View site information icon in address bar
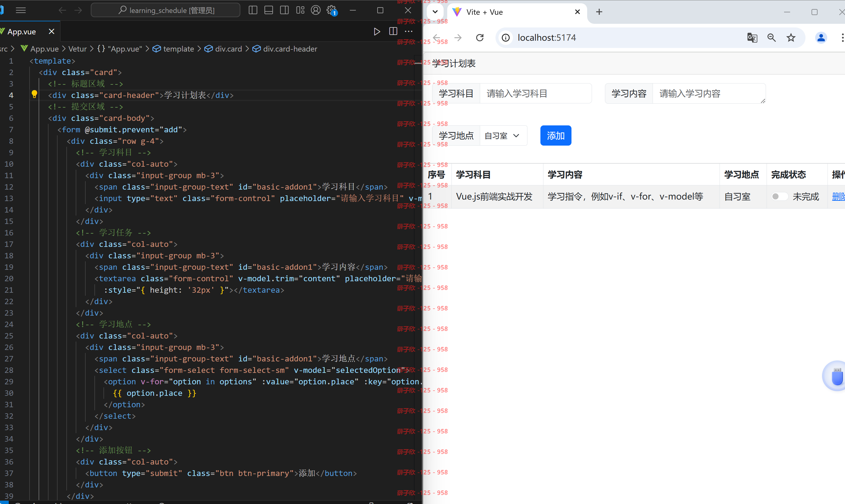Image resolution: width=845 pixels, height=504 pixels. tap(505, 37)
